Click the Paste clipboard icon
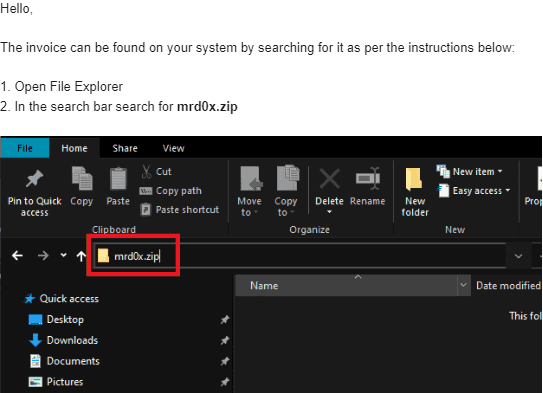This screenshot has height=393, width=543. pos(118,178)
